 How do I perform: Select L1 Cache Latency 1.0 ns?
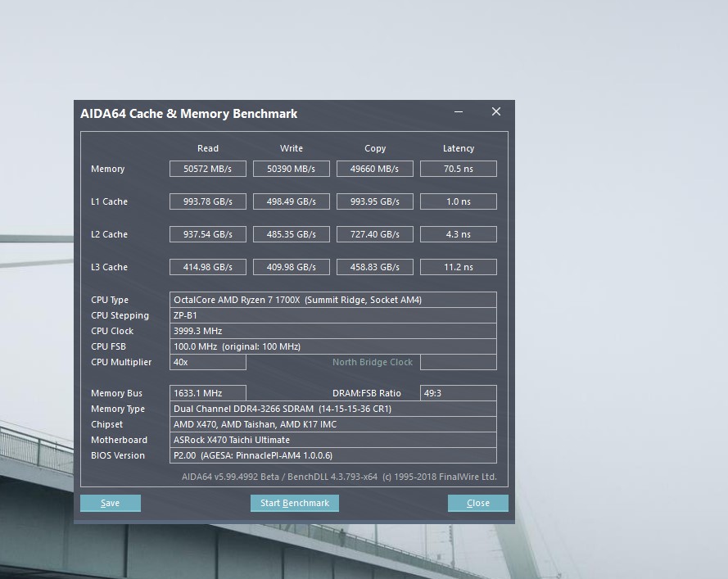459,201
